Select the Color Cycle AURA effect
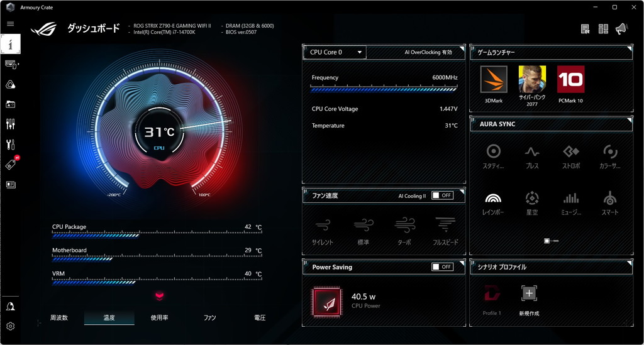644x345 pixels. click(610, 156)
